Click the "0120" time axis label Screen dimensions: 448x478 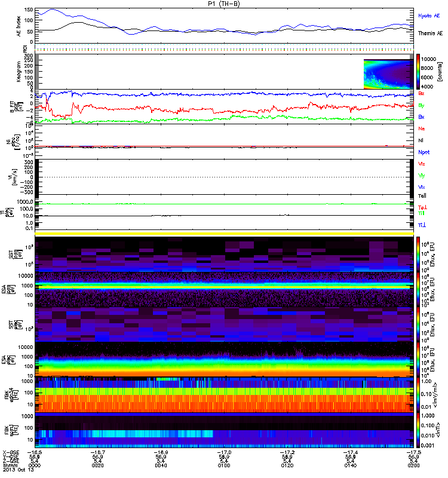pyautogui.click(x=287, y=465)
